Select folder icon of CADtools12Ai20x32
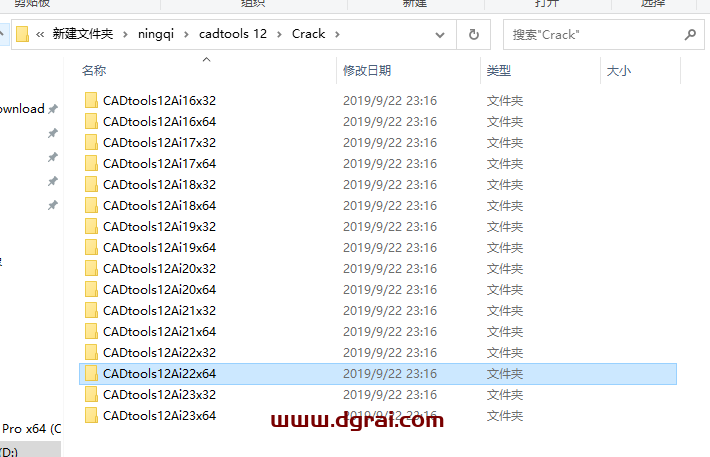The image size is (710, 457). (x=91, y=268)
